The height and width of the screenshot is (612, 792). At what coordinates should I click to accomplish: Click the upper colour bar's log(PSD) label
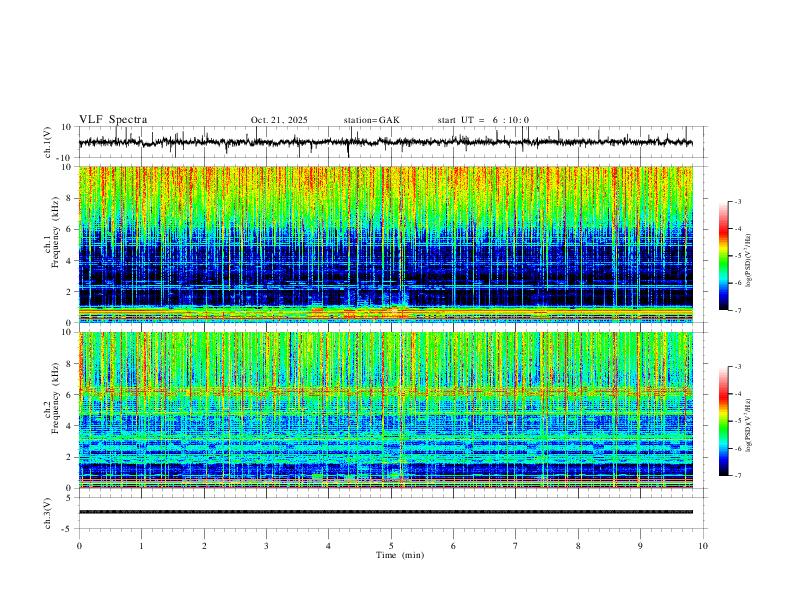click(749, 260)
